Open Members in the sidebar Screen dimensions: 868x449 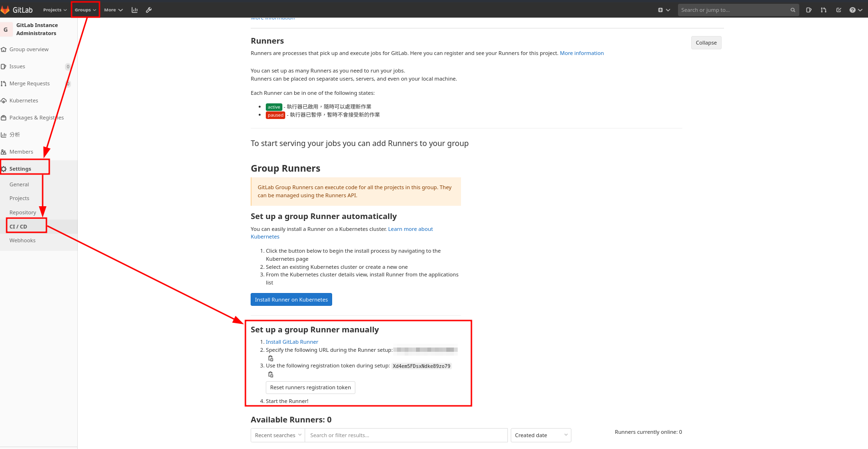(21, 152)
